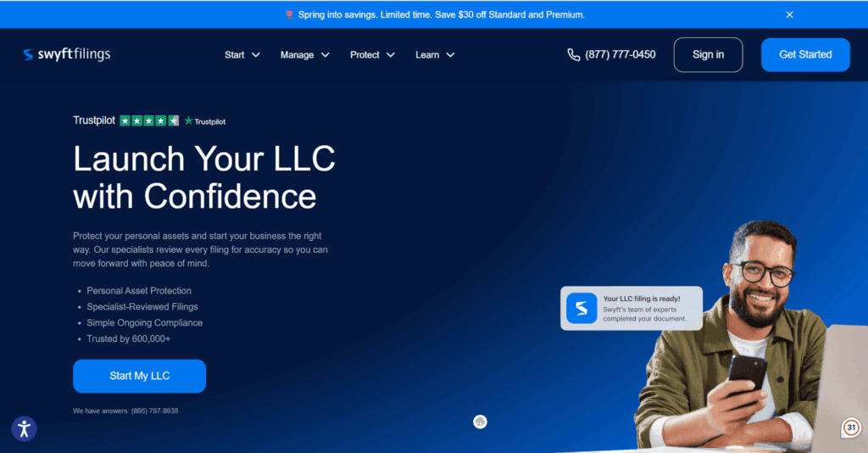The height and width of the screenshot is (453, 868).
Task: Click the Trustpilot star rating
Action: pyautogui.click(x=149, y=120)
